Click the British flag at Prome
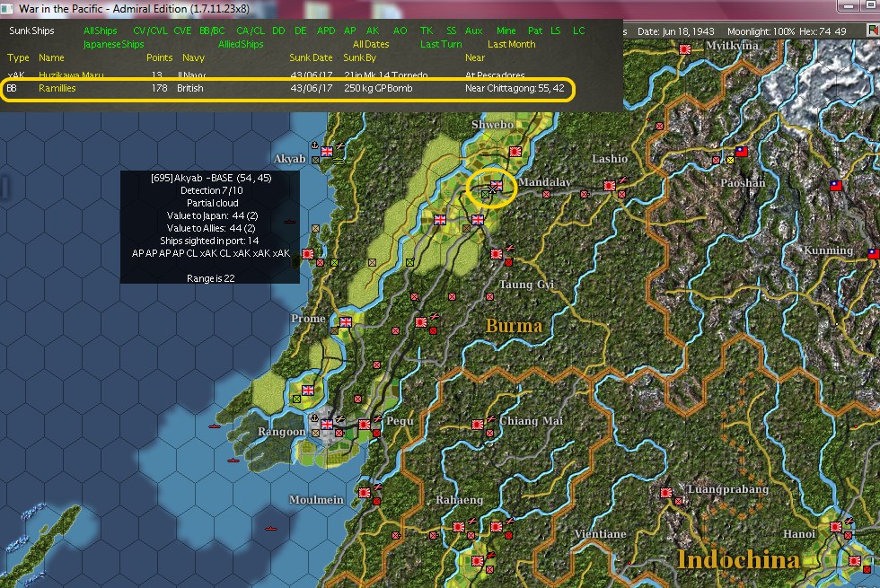 [346, 321]
